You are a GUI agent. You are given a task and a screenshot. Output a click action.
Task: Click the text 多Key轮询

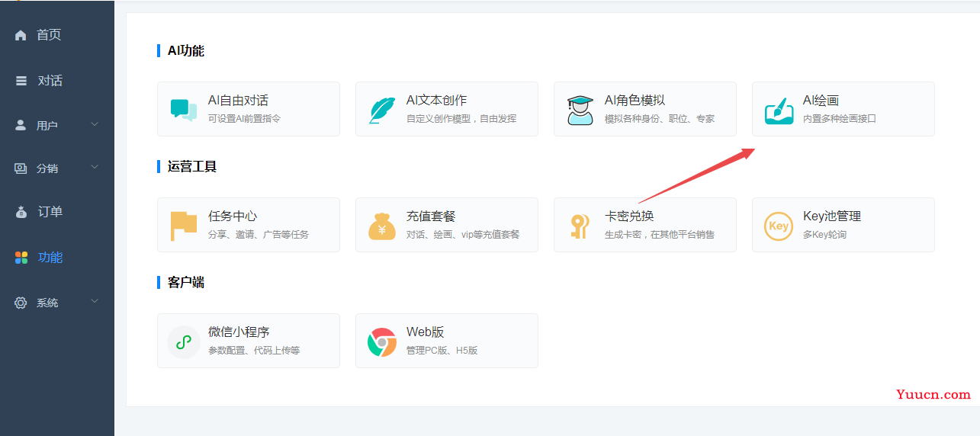pos(824,235)
